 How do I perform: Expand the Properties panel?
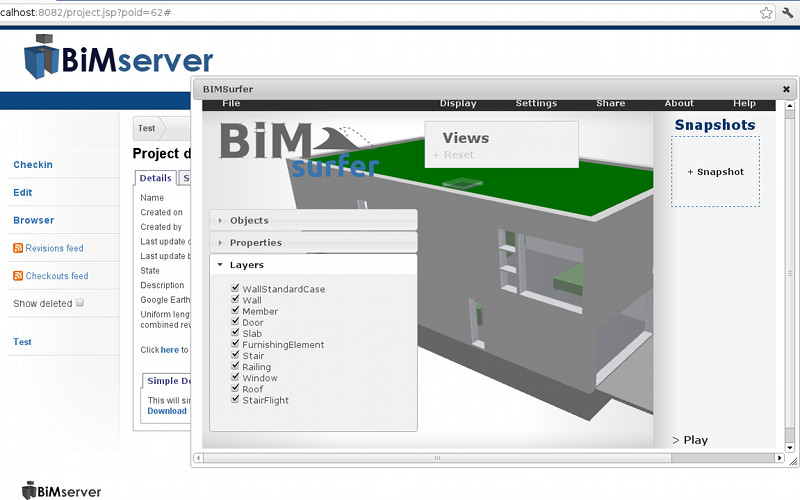click(313, 243)
